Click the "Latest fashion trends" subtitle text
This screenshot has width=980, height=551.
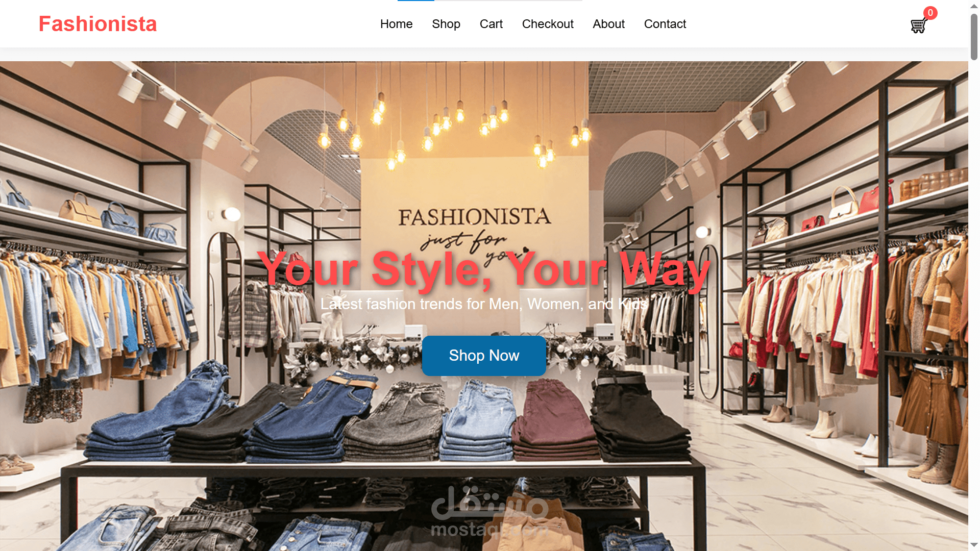pyautogui.click(x=484, y=304)
